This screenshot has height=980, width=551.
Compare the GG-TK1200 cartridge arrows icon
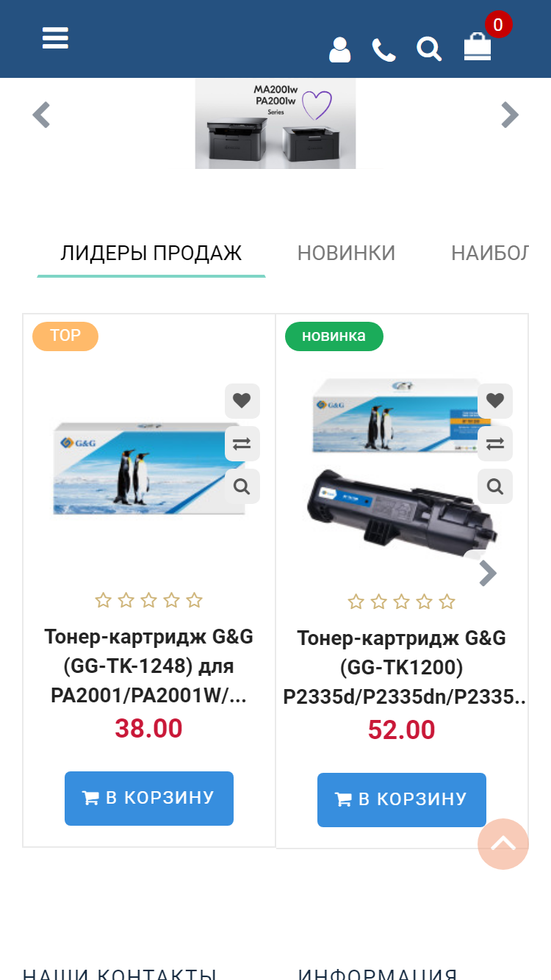pyautogui.click(x=495, y=444)
